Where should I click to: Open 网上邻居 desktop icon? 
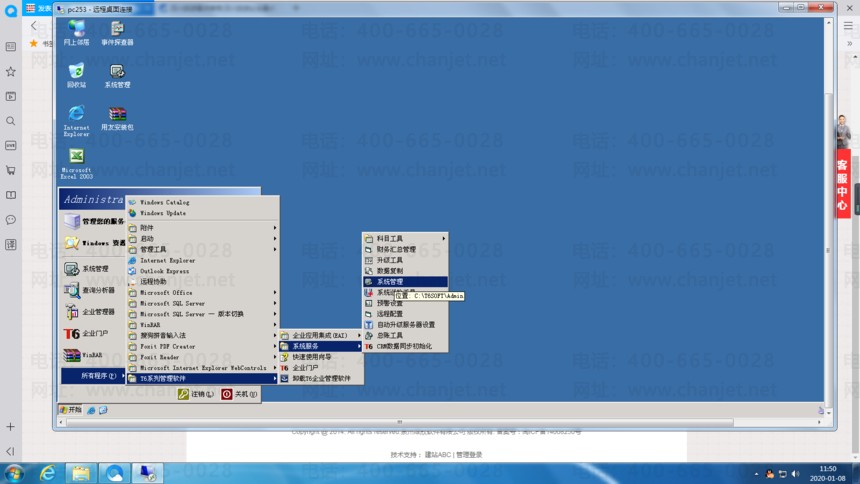click(x=76, y=32)
